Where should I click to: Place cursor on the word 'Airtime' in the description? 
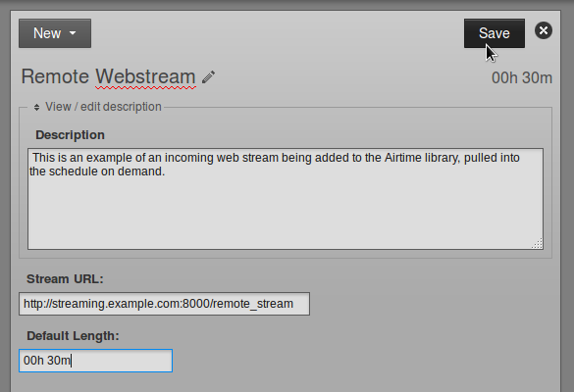(x=402, y=158)
